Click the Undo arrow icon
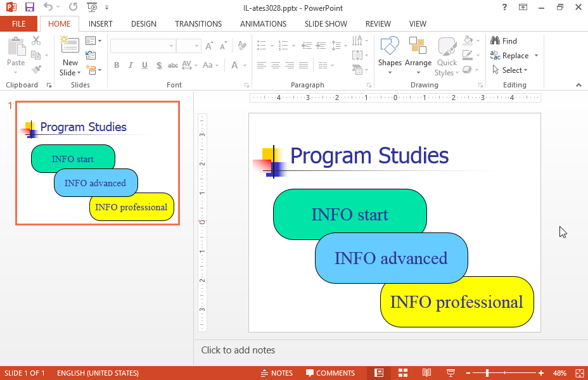The image size is (588, 380). tap(48, 7)
